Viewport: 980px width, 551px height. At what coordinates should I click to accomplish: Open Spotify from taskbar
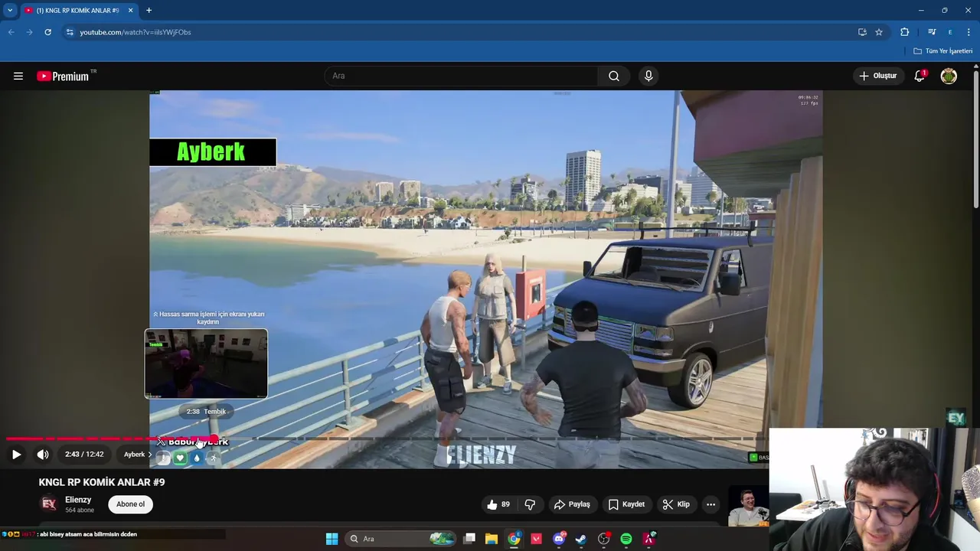(626, 539)
